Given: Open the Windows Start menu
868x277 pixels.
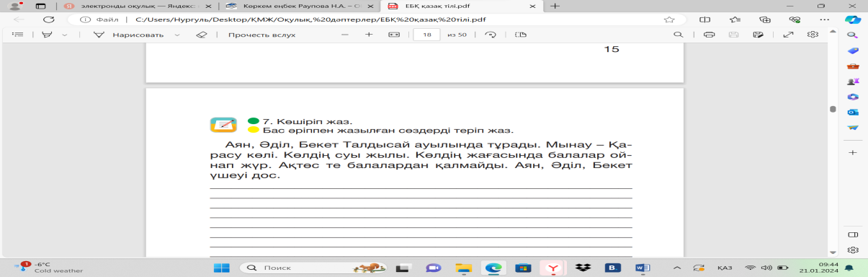Looking at the screenshot, I should tap(222, 268).
